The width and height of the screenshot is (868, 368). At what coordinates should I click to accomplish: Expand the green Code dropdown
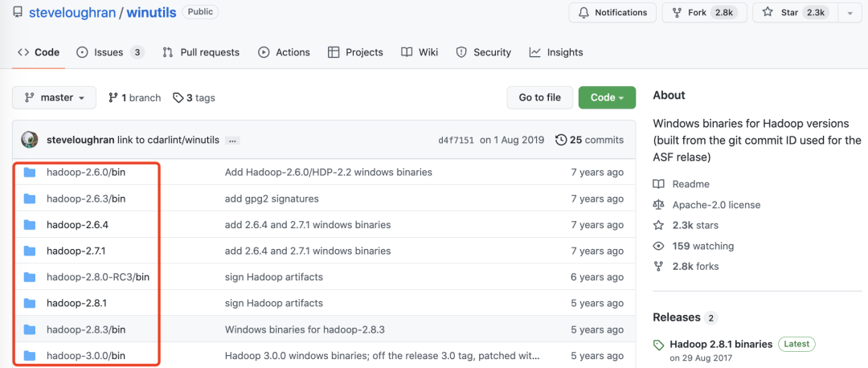607,98
